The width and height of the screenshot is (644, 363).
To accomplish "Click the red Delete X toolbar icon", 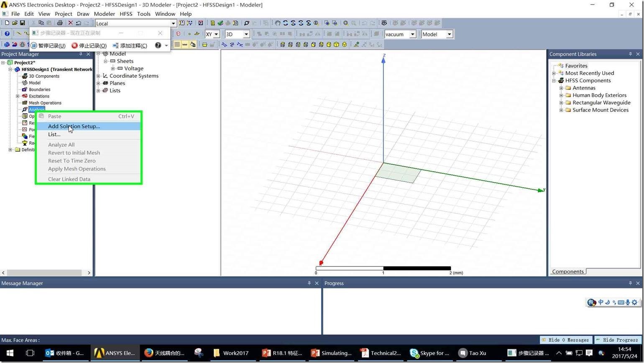I will [71, 23].
